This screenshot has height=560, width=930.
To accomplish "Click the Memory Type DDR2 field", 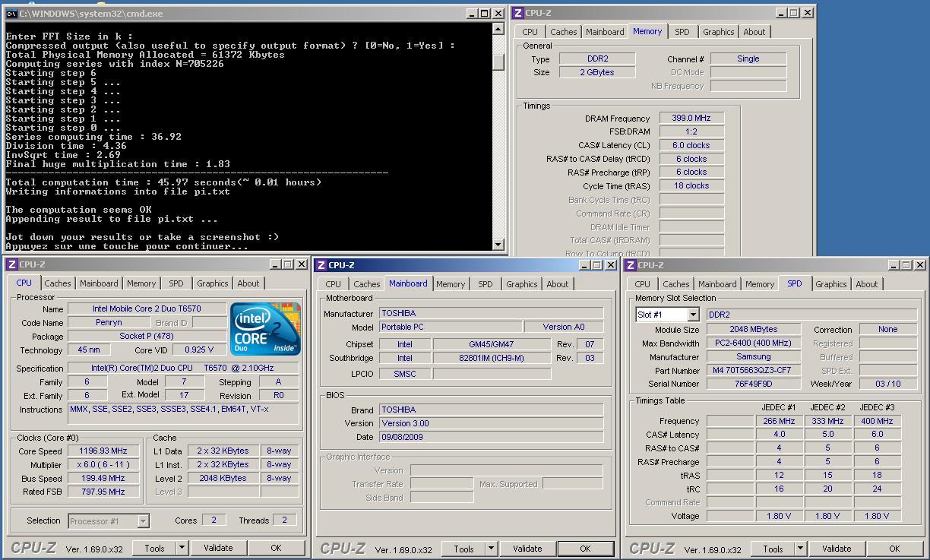I will pyautogui.click(x=598, y=59).
